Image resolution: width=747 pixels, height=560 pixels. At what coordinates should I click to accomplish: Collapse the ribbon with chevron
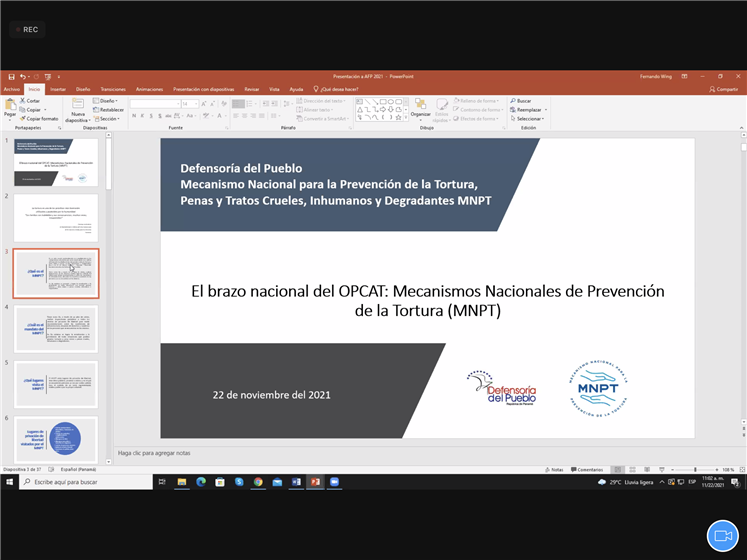741,128
